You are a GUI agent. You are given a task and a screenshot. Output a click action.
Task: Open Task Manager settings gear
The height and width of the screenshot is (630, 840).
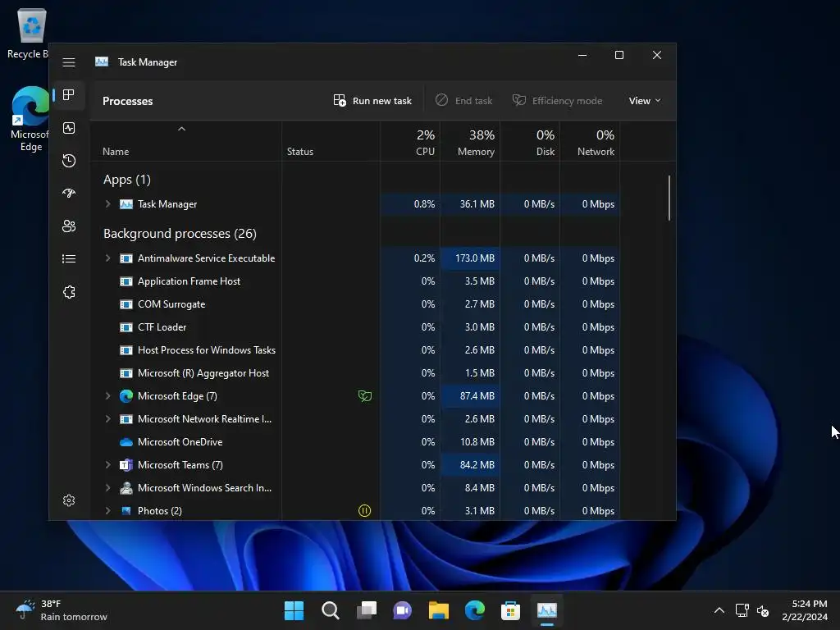[x=69, y=500]
